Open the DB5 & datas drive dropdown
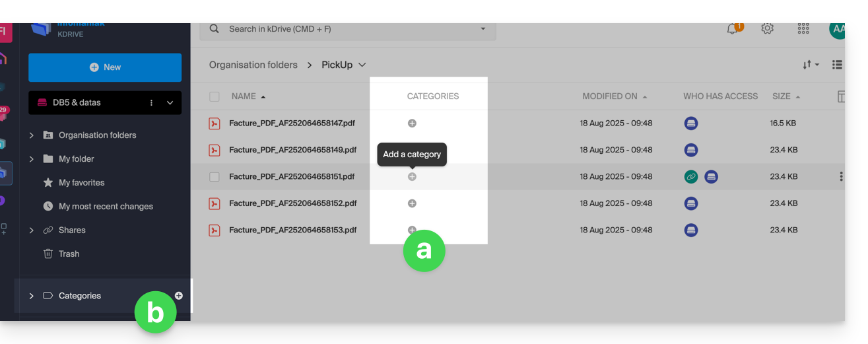 170,103
